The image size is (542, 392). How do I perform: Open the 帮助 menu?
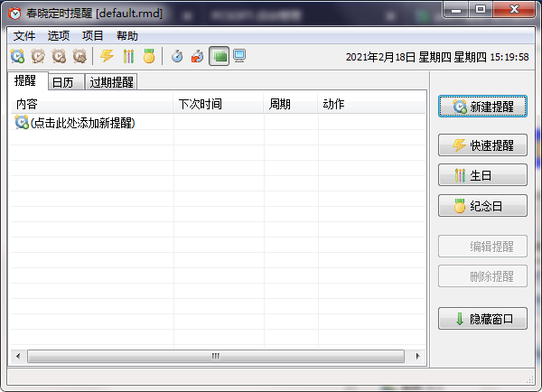coord(126,35)
